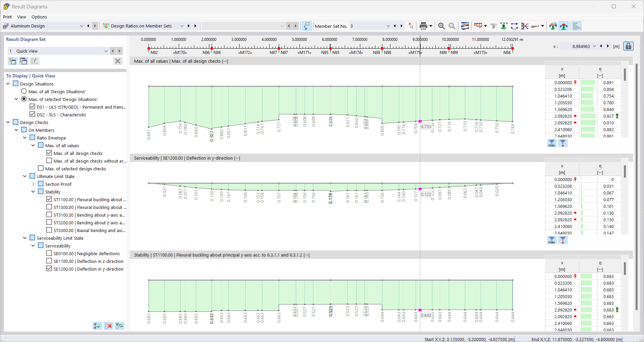Click the uncheck all red X icon
Screen dimensions: 644x342
(x=108, y=326)
